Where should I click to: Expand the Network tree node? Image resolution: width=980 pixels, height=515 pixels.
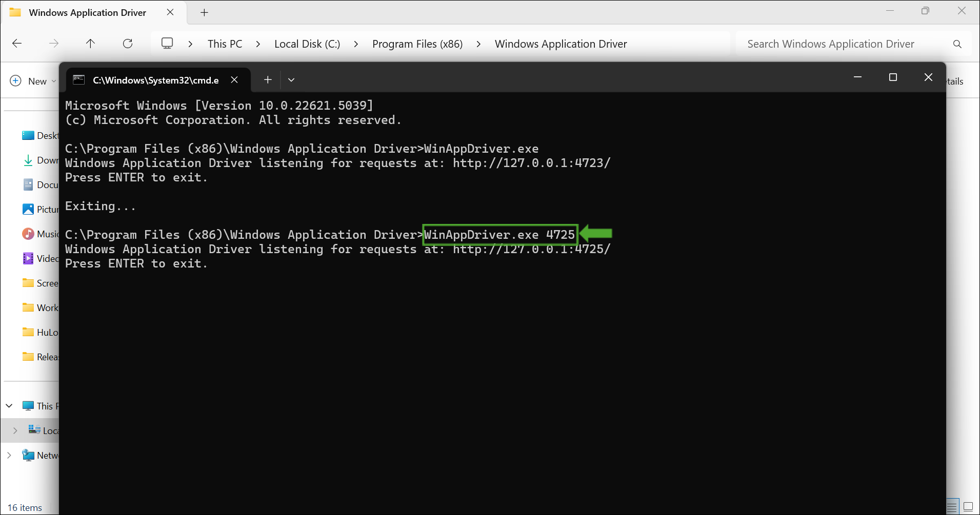9,455
